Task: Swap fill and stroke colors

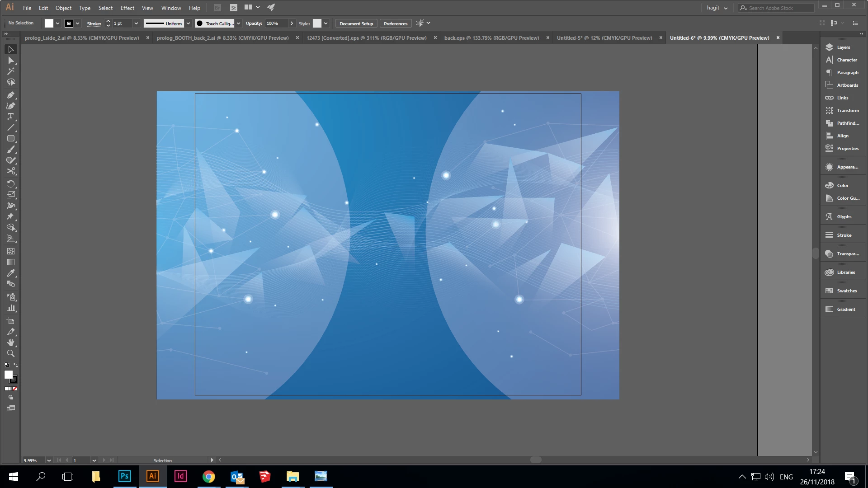Action: (x=16, y=365)
